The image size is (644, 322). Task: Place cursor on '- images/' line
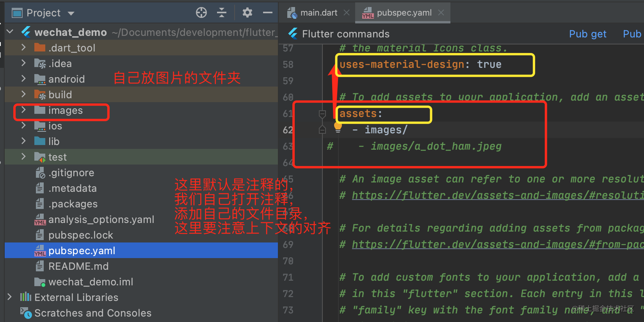(380, 130)
